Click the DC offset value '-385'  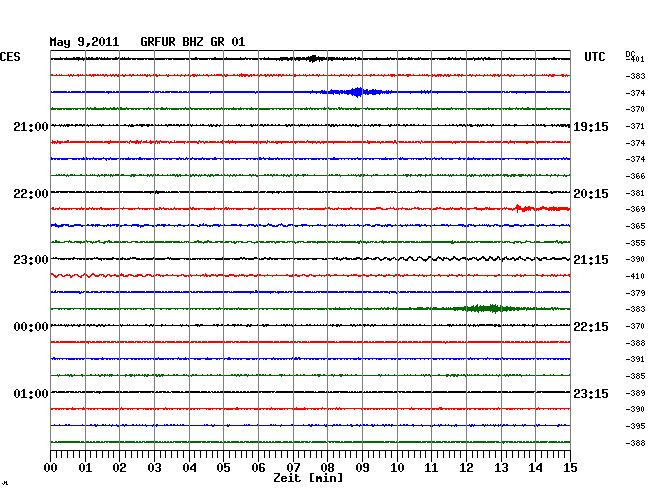(x=635, y=376)
